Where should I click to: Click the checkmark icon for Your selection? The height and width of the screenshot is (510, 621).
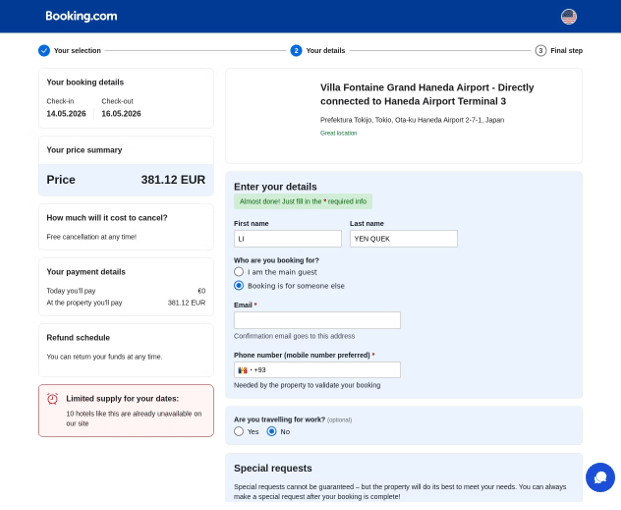click(44, 51)
